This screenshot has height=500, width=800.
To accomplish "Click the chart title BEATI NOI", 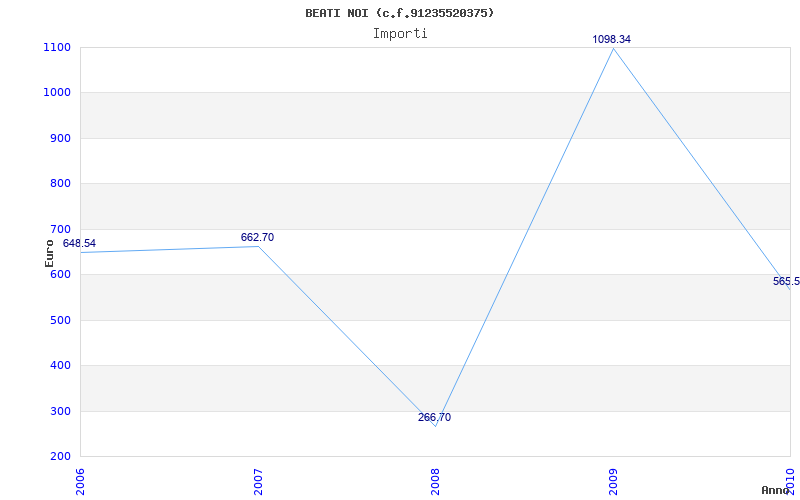I will pos(399,13).
